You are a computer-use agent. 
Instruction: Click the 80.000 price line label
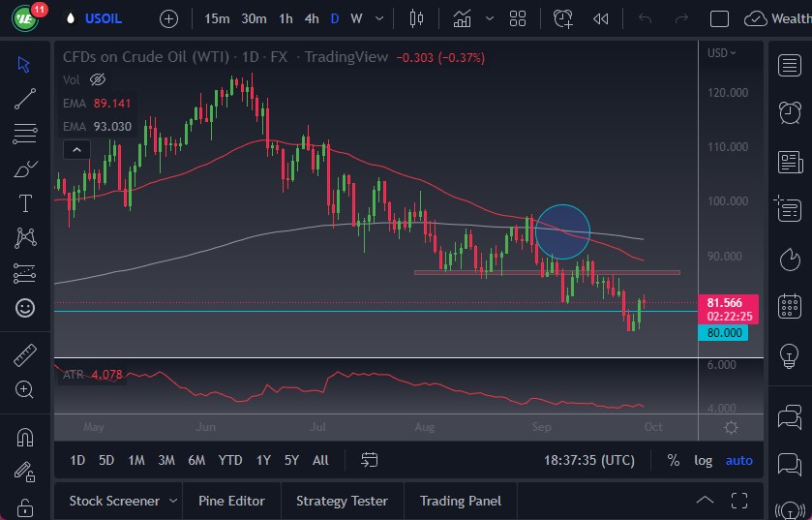point(724,332)
